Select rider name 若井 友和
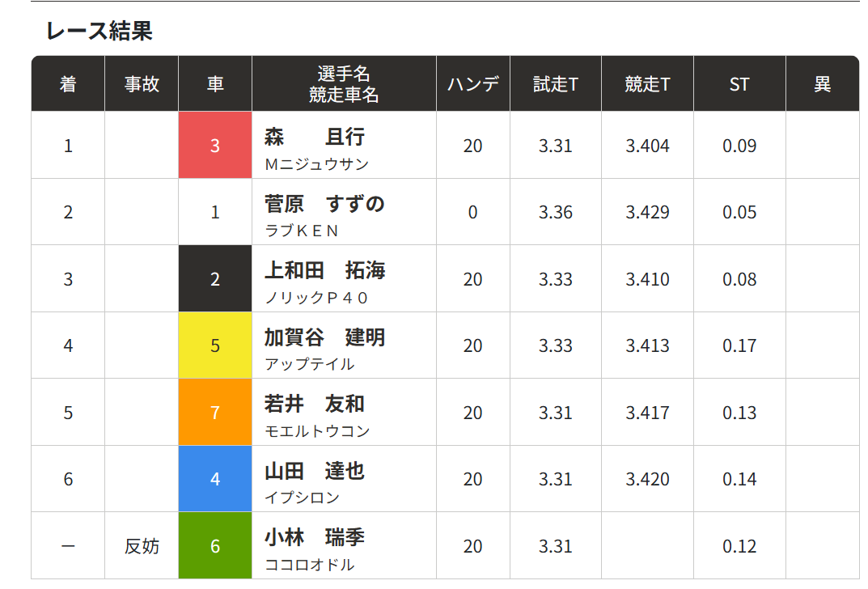The height and width of the screenshot is (589, 868). [315, 404]
